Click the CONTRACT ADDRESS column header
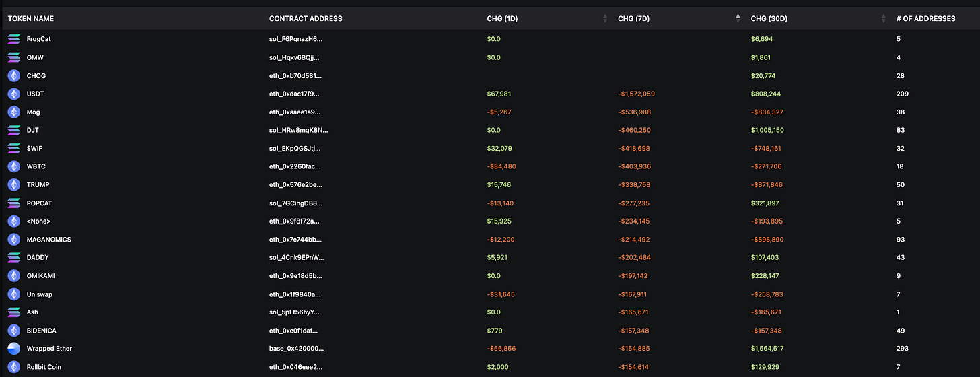Screen dimensions: 980x377 coord(306,19)
